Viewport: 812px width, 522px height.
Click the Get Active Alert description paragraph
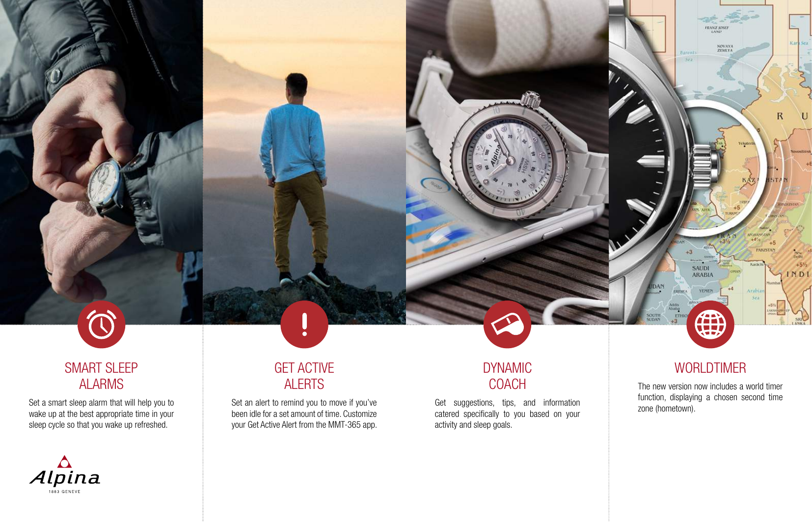tap(304, 413)
